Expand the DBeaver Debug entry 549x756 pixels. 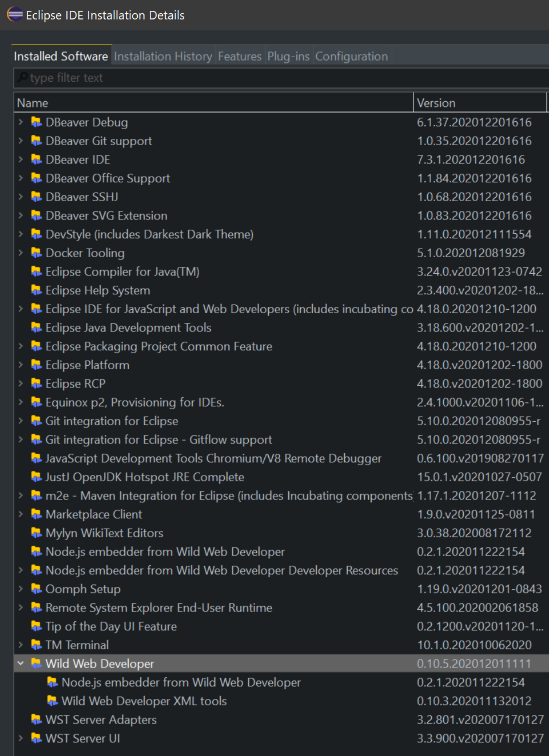(x=20, y=122)
